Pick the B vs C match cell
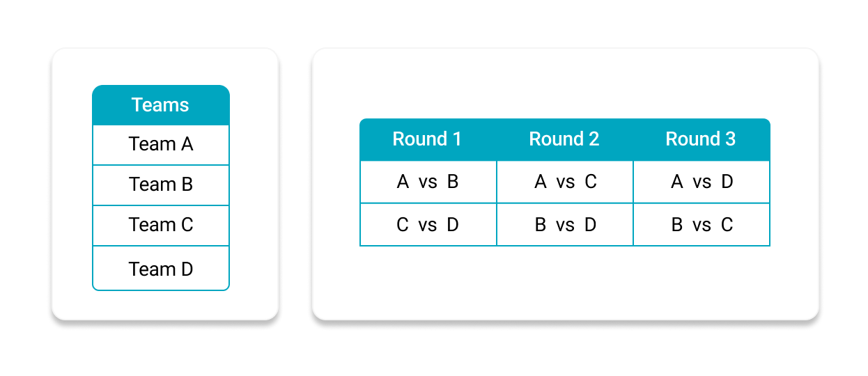Viewport: 868px width, 376px height. pos(701,225)
